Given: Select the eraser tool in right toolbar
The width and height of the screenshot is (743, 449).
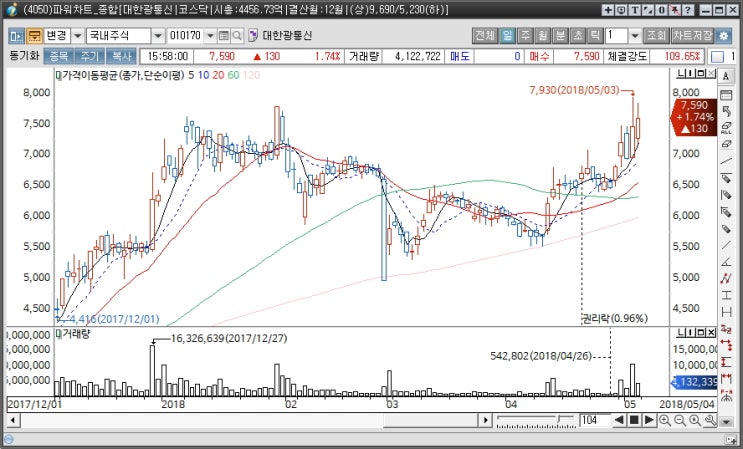Looking at the screenshot, I should pos(726,144).
